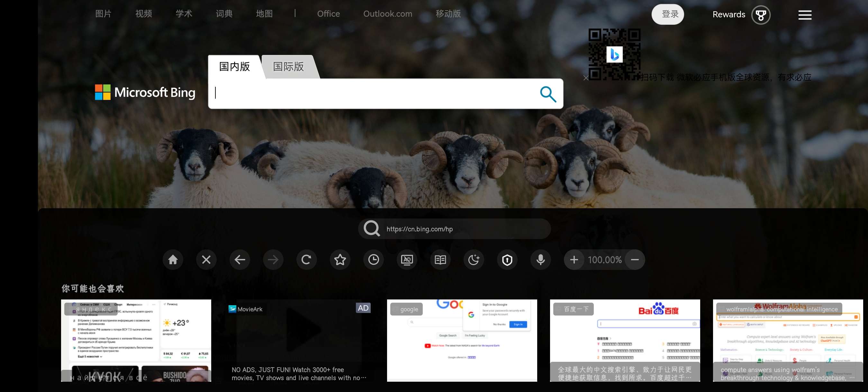Viewport: 868px width, 392px height.
Task: Open the Outlook.com link
Action: [387, 14]
